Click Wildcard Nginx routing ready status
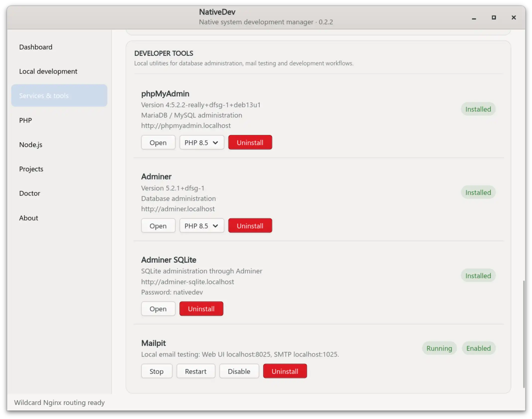 [x=59, y=402]
